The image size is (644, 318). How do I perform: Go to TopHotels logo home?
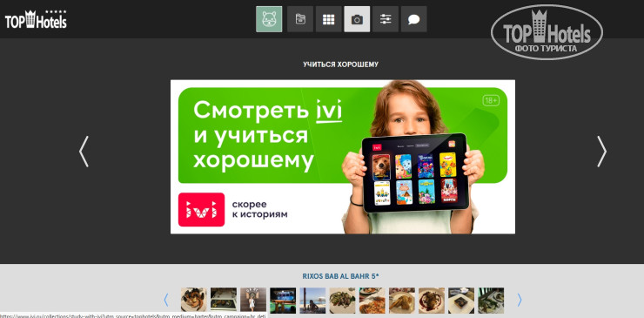[36, 19]
